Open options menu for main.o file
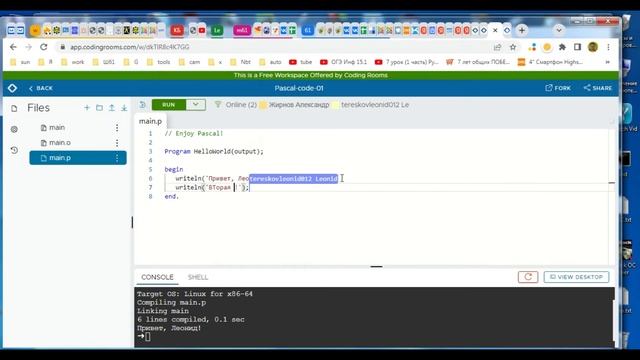This screenshot has height=360, width=640. point(117,143)
